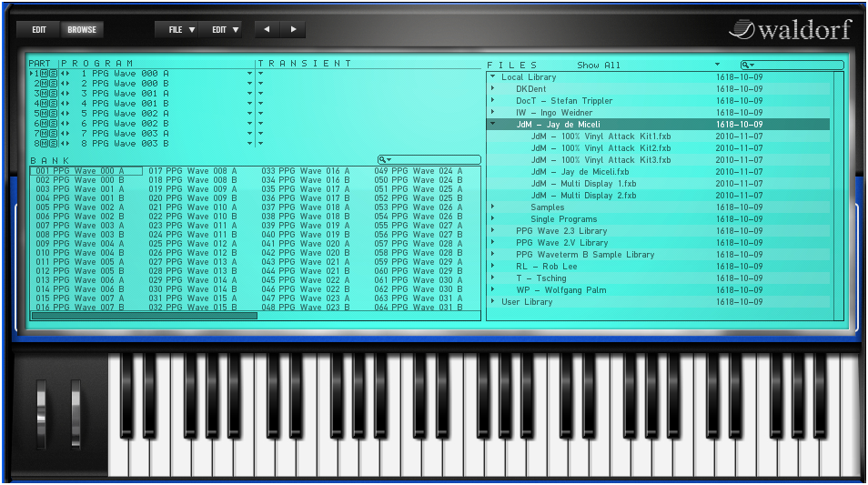
Task: Collapse the JdM - Jay de Miceli folder
Action: [x=492, y=124]
